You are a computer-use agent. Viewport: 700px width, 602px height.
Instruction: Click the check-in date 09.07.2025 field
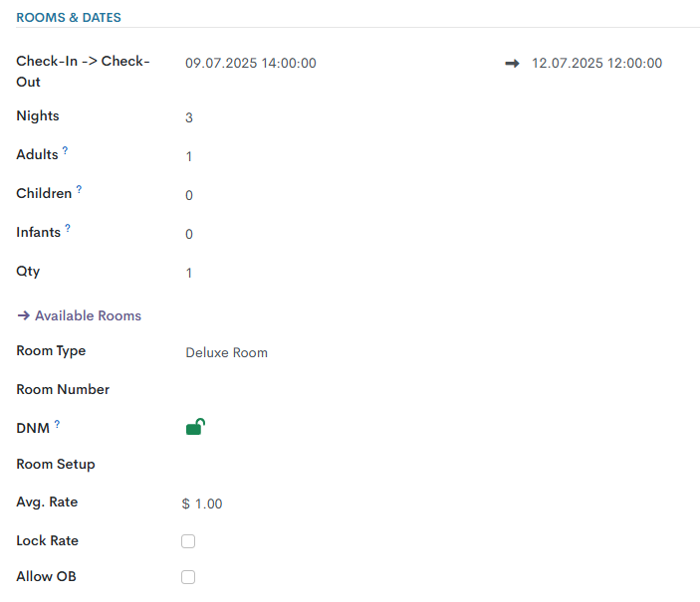coord(251,63)
